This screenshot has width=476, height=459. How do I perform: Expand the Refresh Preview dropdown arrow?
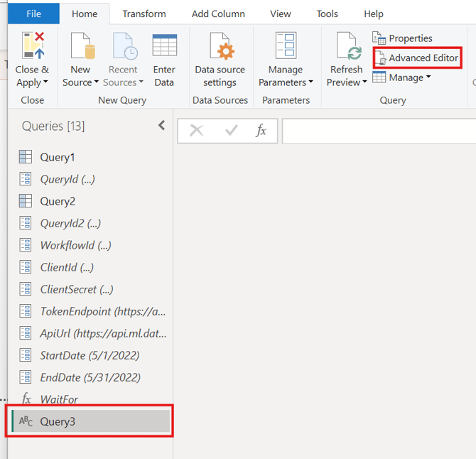(x=365, y=82)
